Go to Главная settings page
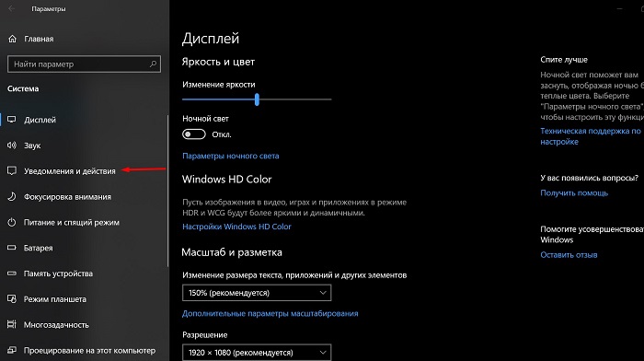The image size is (644, 361). (39, 39)
